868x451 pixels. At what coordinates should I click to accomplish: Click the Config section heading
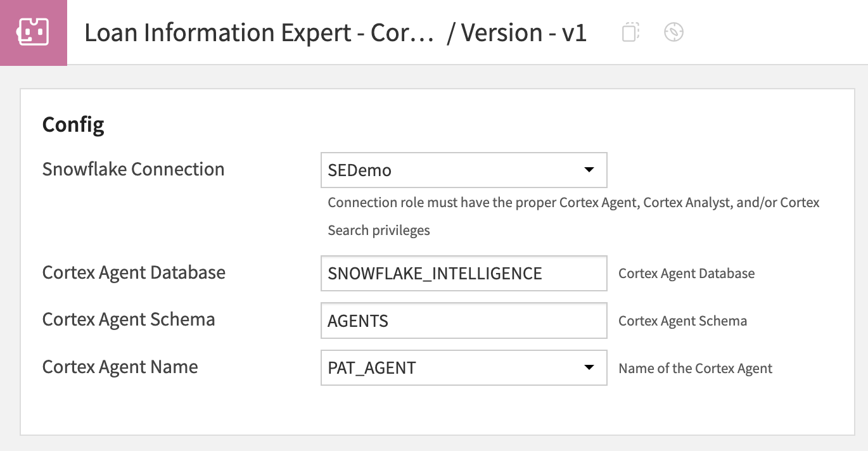click(73, 124)
